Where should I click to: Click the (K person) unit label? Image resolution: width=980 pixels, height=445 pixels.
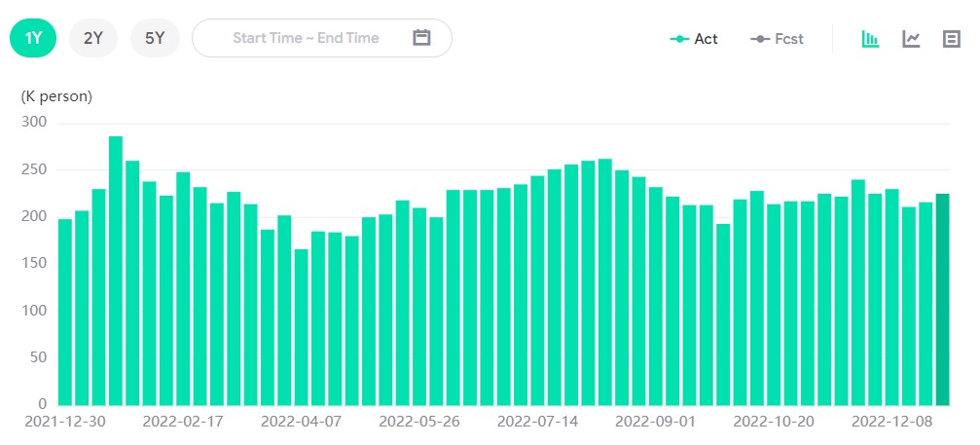pos(56,96)
